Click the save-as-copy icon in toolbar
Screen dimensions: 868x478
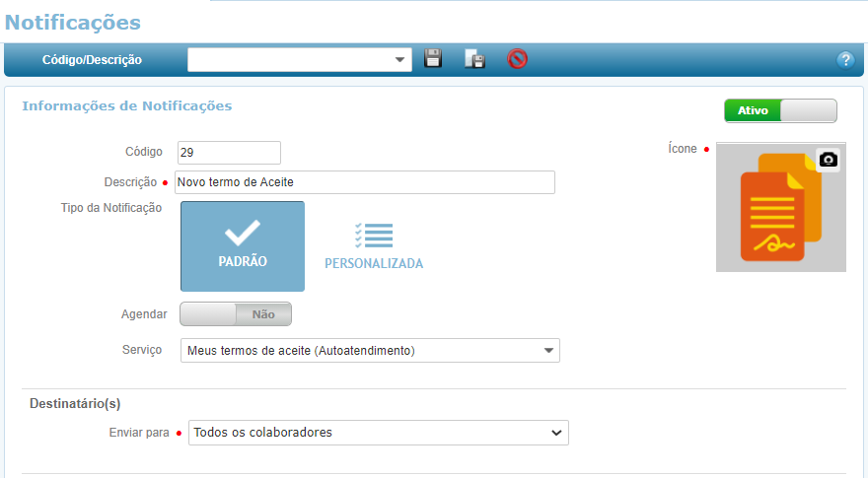tap(474, 59)
